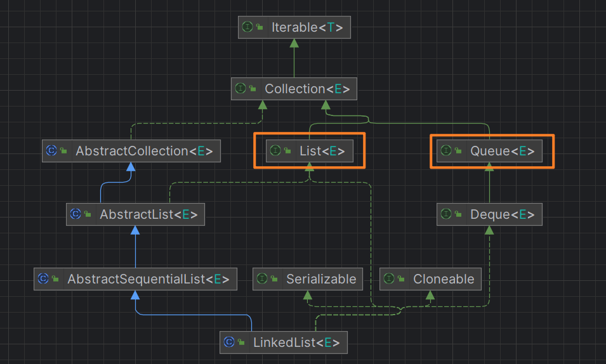The width and height of the screenshot is (606, 364).
Task: Click the class icon on AbstractList<E>
Action: click(76, 214)
